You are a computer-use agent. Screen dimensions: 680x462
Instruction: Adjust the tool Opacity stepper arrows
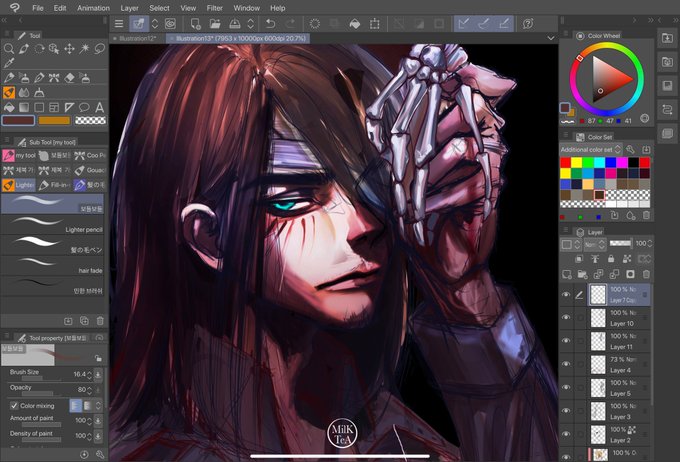click(89, 390)
